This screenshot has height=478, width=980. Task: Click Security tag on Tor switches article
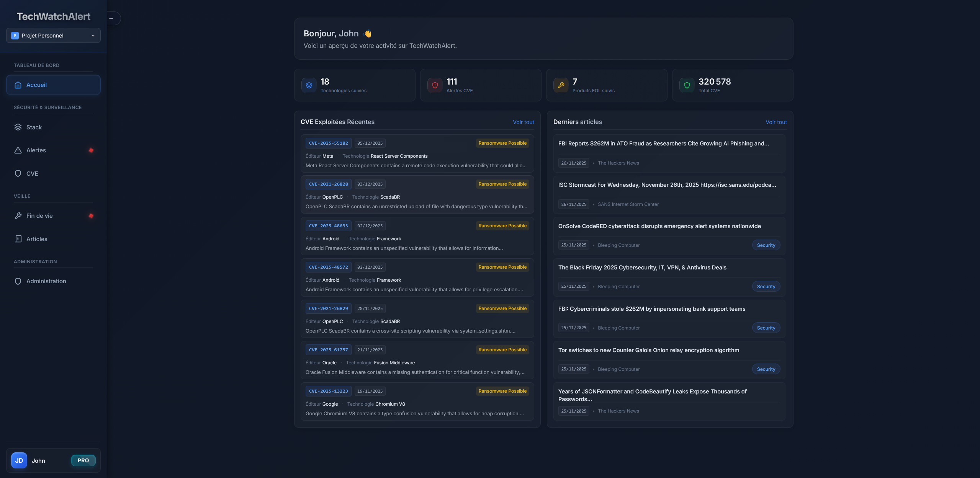point(766,369)
